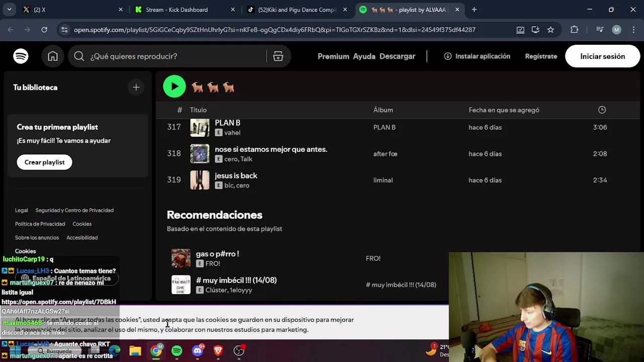
Task: Go to Spotify home via house icon
Action: click(x=53, y=56)
